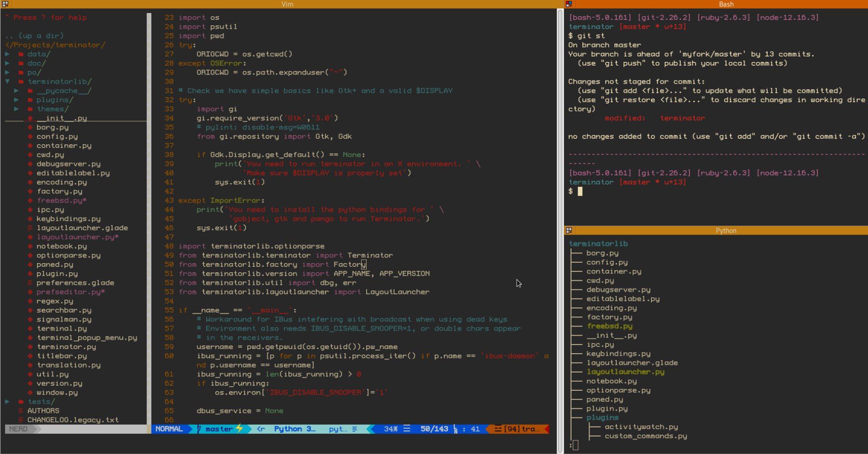
Task: Go up a directory with '.. (up a dir)'
Action: tap(34, 36)
